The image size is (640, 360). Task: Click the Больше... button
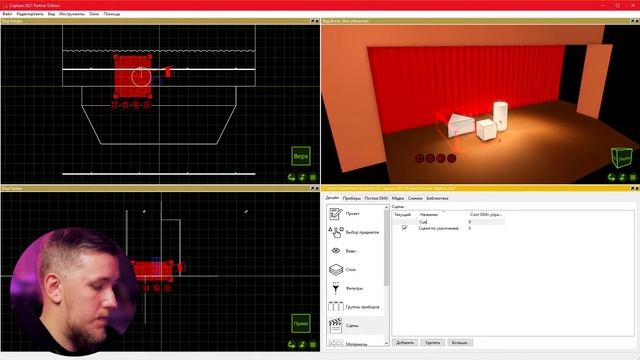click(460, 342)
